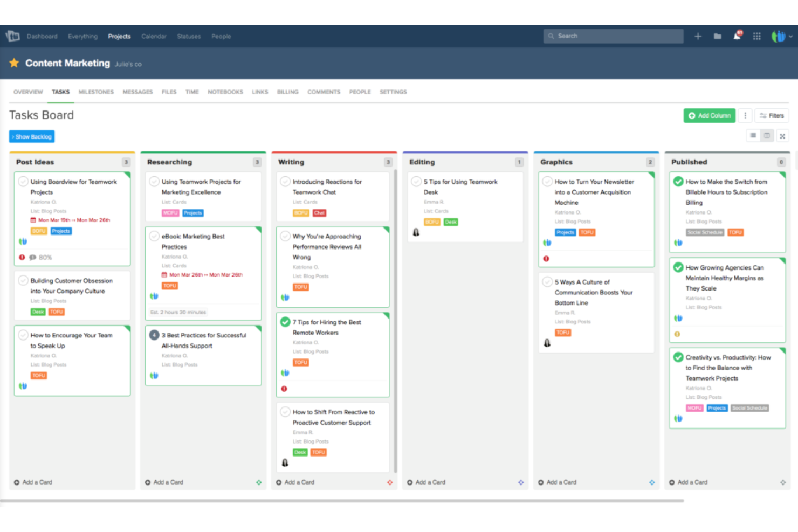Click the pink MOFU tag on Marketing Excellence card
The image size is (798, 532).
(x=170, y=213)
